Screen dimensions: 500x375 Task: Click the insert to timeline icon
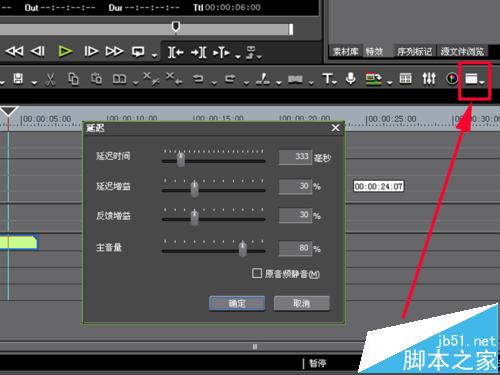click(x=221, y=52)
